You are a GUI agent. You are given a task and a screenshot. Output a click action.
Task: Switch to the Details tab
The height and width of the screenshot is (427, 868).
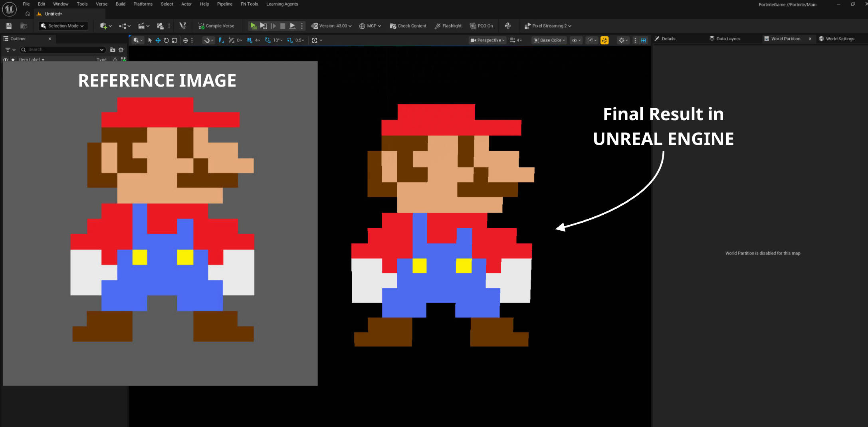point(665,39)
